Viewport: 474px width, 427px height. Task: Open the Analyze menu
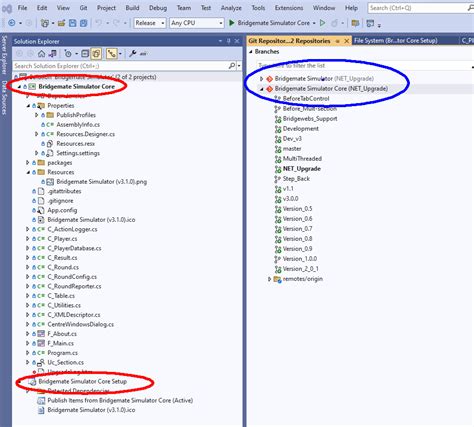coord(231,8)
